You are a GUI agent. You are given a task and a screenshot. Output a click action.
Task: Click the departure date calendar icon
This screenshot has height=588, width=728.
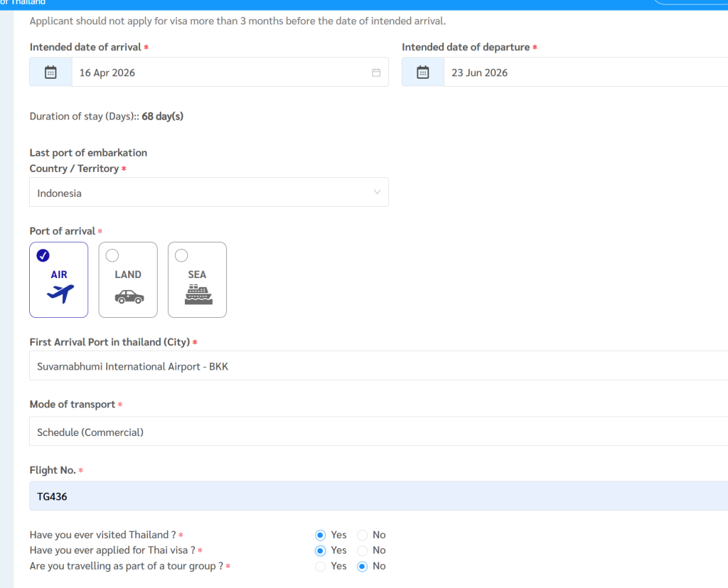pos(423,73)
